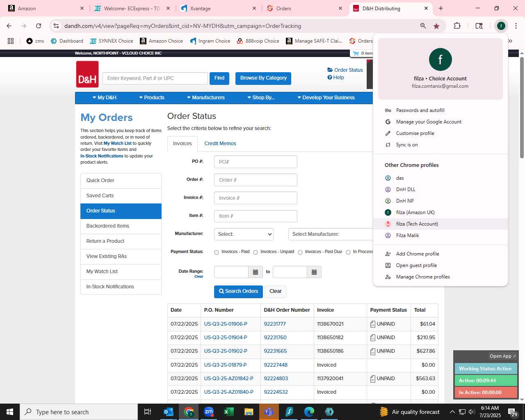Click the first date range calendar icon

point(255,272)
